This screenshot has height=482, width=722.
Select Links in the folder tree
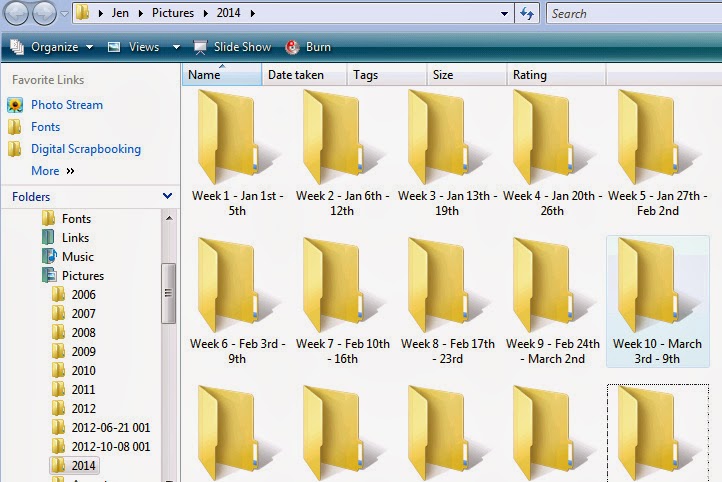coord(66,238)
